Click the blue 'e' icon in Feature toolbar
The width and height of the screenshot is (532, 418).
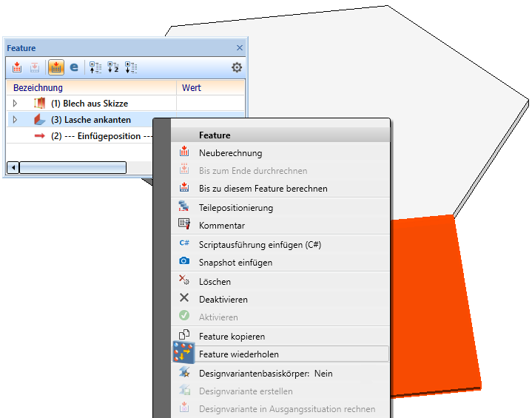[74, 67]
